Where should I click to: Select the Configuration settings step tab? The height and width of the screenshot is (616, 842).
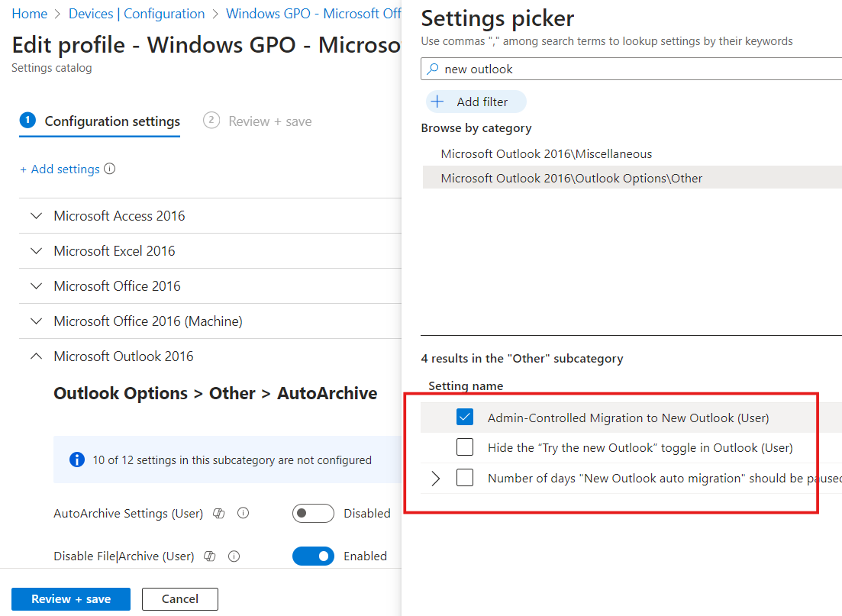pos(100,121)
